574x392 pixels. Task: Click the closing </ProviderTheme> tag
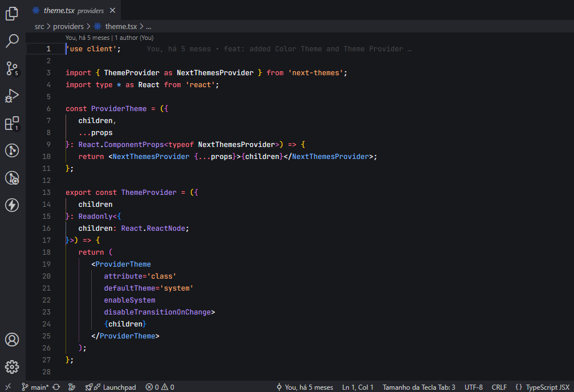pos(125,336)
